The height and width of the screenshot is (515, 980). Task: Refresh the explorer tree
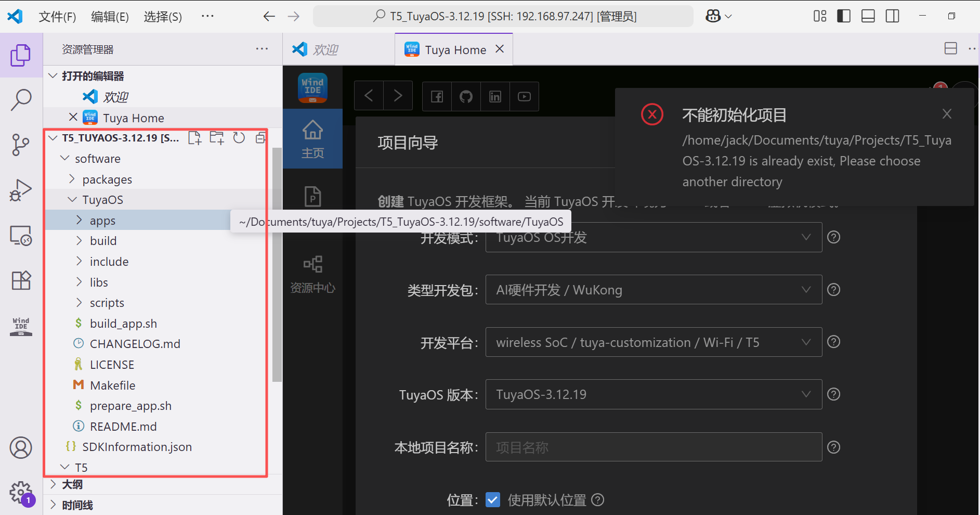pyautogui.click(x=239, y=138)
